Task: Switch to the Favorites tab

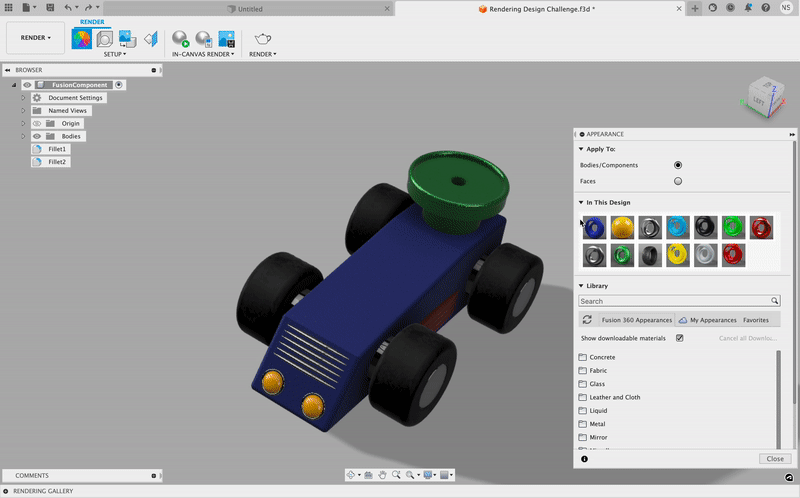Action: [756, 320]
